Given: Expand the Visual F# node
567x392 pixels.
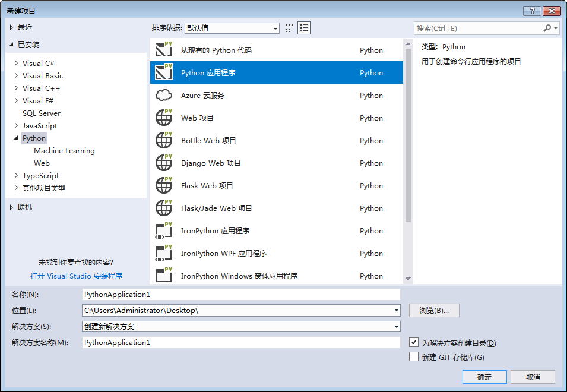Looking at the screenshot, I should click(x=16, y=100).
